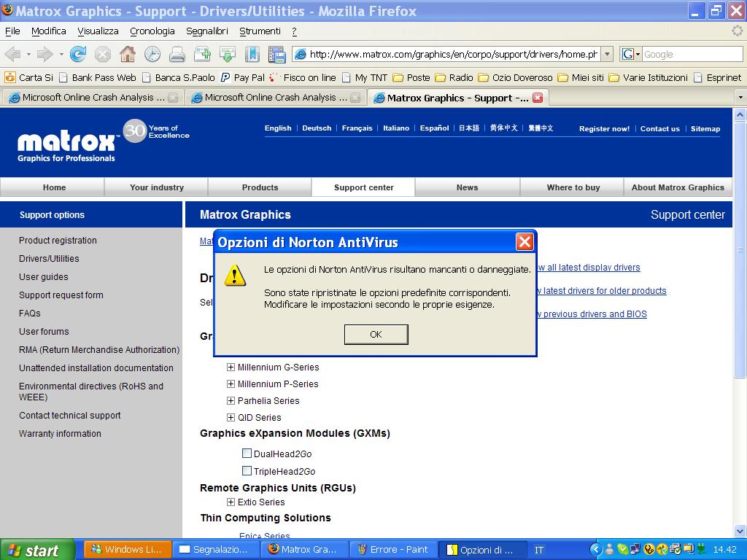Open the File menu
The height and width of the screenshot is (560, 747).
click(12, 31)
